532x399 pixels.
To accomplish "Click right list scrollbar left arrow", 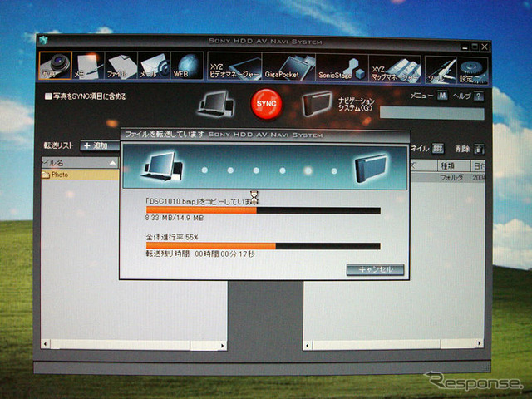I will pos(307,346).
